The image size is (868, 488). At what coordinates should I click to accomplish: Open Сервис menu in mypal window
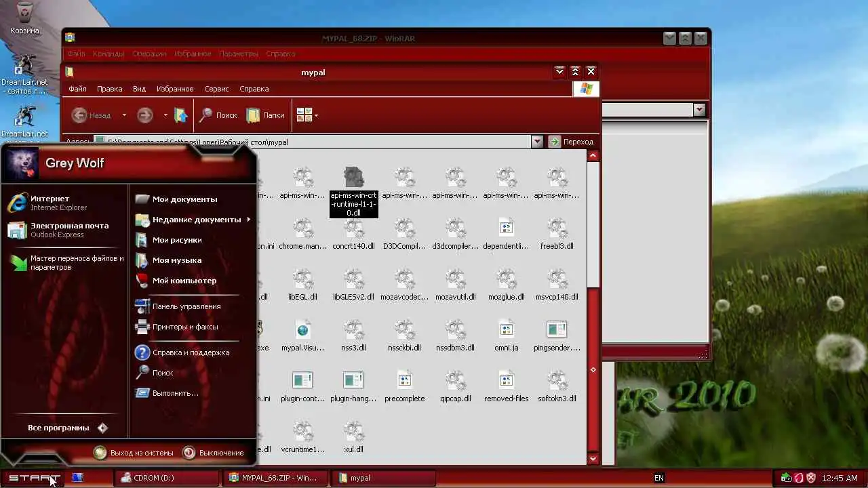pos(216,89)
